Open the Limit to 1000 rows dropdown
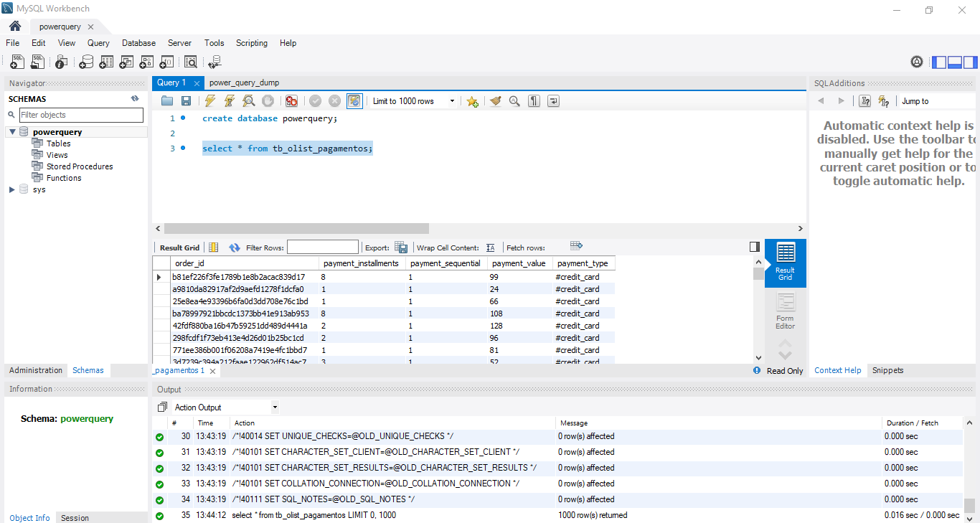The height and width of the screenshot is (523, 980). (x=414, y=101)
